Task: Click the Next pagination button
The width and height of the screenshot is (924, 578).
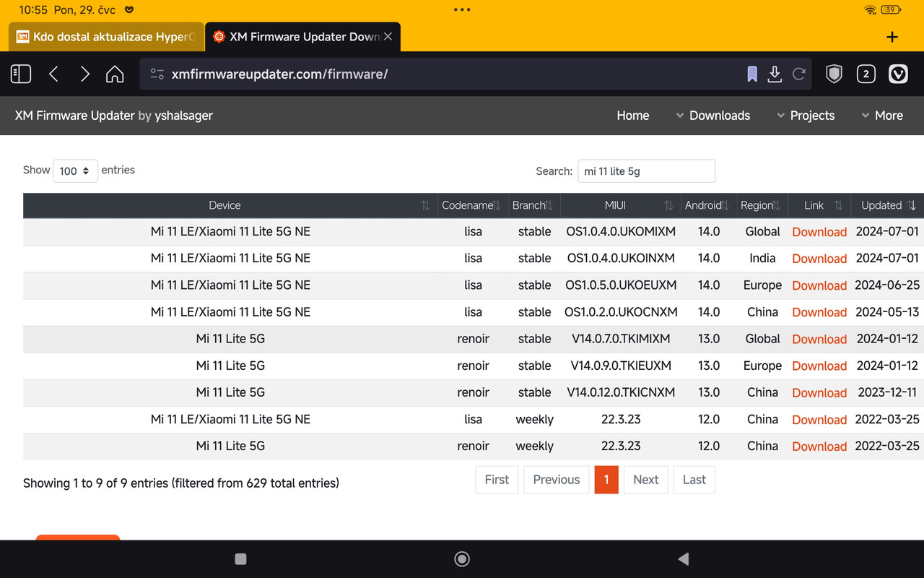Action: coord(646,480)
